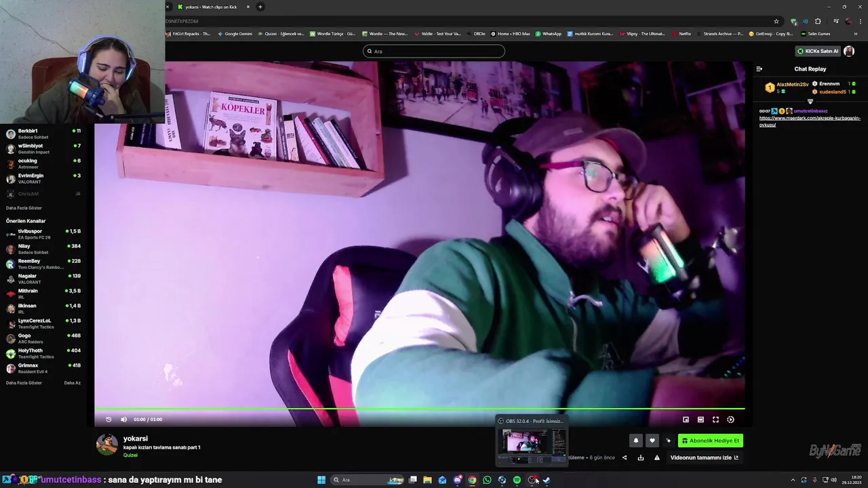Open Home HBO Max bookmark
868x488 pixels.
511,33
